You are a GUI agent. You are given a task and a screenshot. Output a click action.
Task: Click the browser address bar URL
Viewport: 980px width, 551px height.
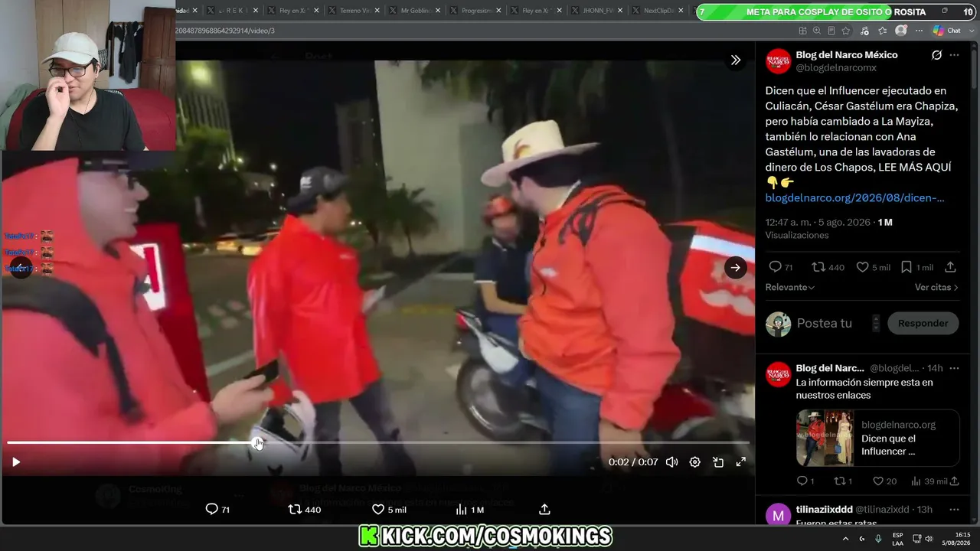(x=225, y=31)
